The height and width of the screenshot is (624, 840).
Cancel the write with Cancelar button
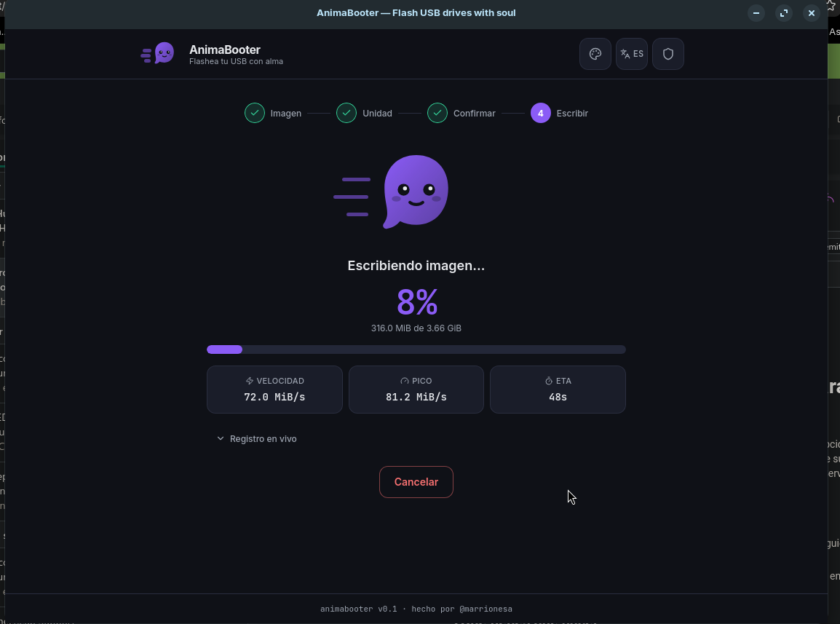click(416, 482)
